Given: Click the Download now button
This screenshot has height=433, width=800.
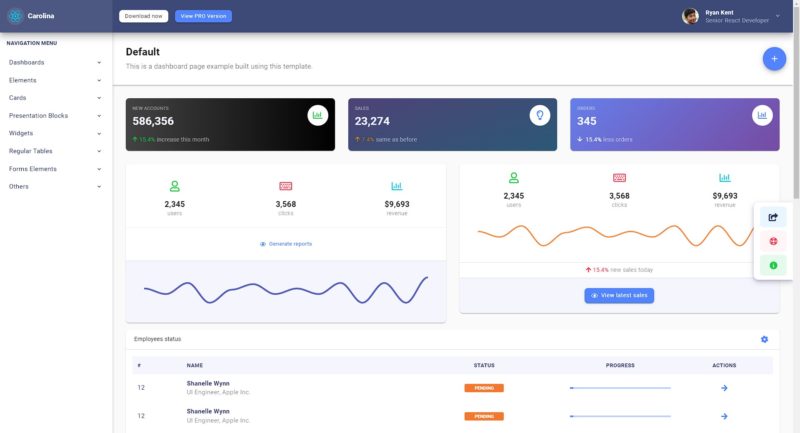Looking at the screenshot, I should coord(143,16).
